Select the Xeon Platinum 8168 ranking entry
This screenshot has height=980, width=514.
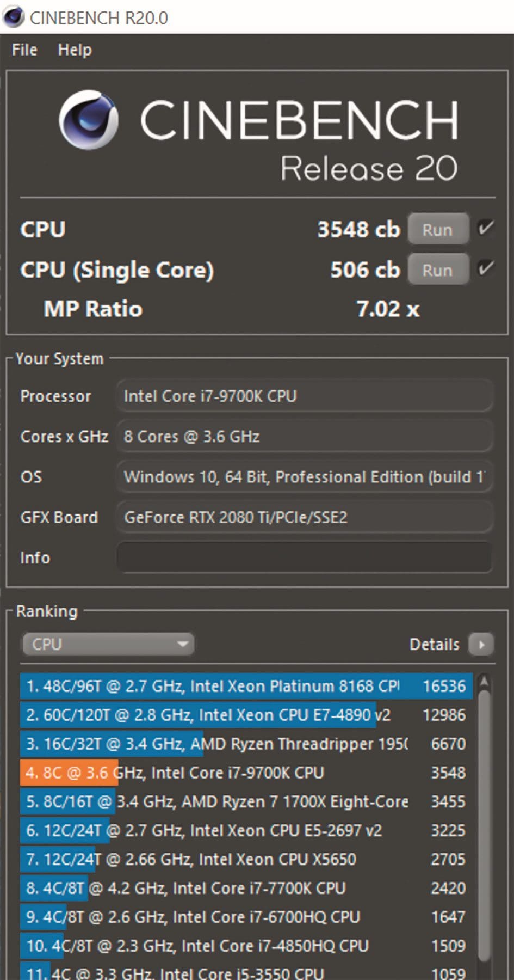246,686
